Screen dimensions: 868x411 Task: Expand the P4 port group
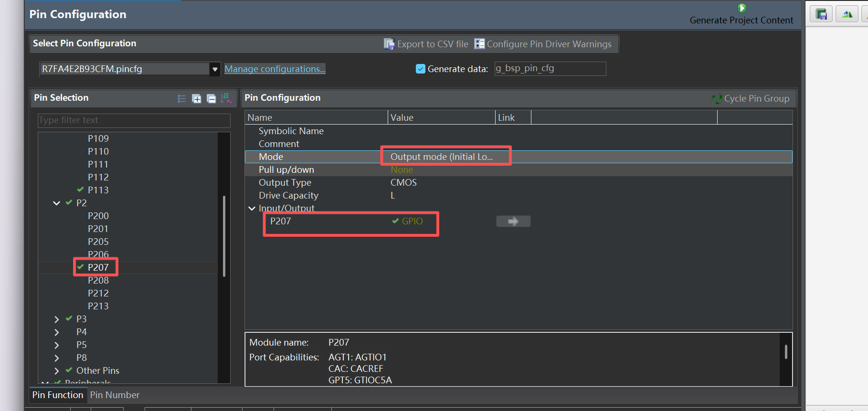tap(56, 332)
